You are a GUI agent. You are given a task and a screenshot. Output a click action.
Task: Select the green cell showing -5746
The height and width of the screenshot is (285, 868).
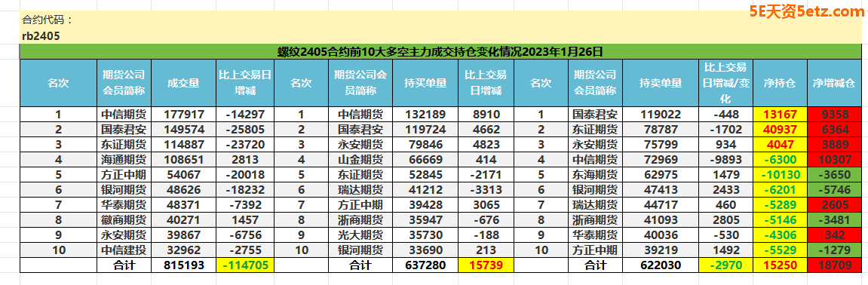pos(833,189)
